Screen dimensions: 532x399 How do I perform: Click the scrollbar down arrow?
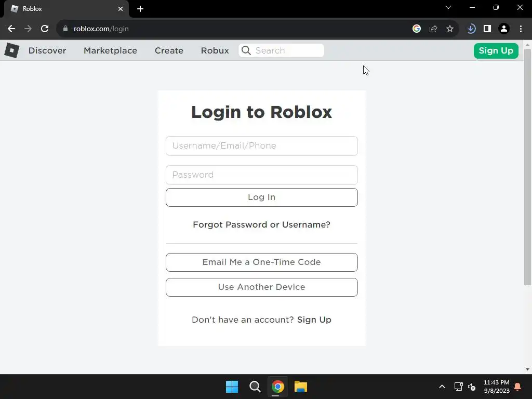(x=527, y=369)
